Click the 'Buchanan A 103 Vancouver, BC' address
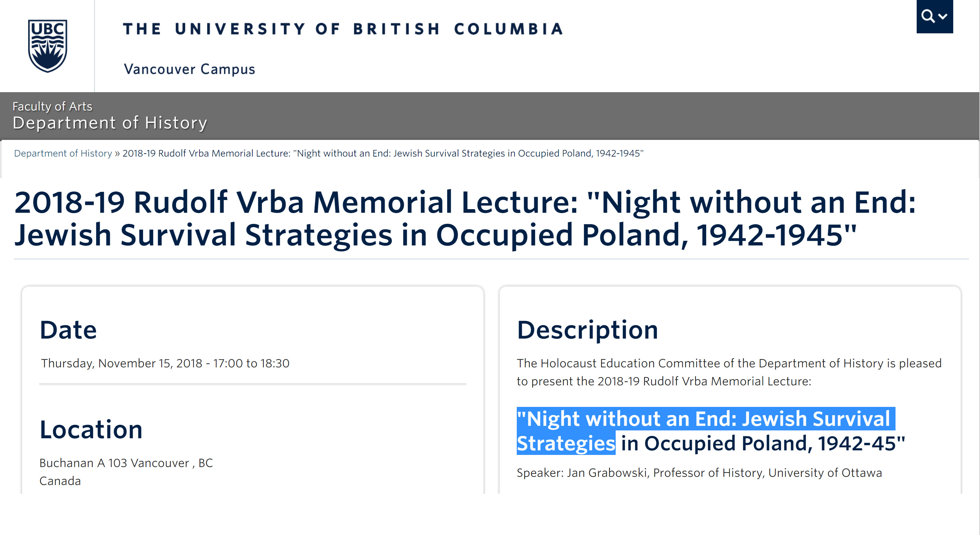 [x=126, y=463]
